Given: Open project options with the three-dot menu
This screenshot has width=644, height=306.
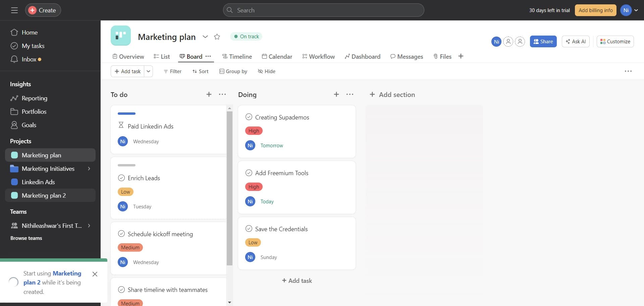Looking at the screenshot, I should pos(628,71).
